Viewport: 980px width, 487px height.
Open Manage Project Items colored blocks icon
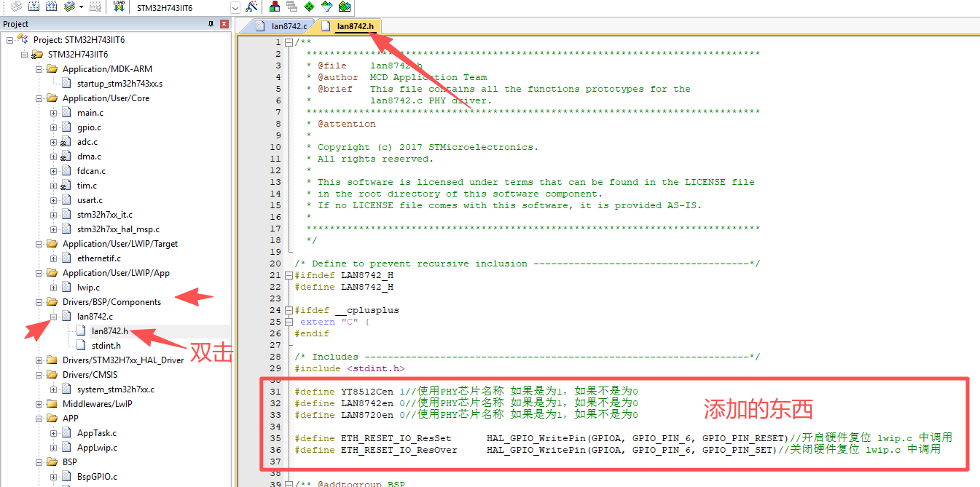pos(275,7)
